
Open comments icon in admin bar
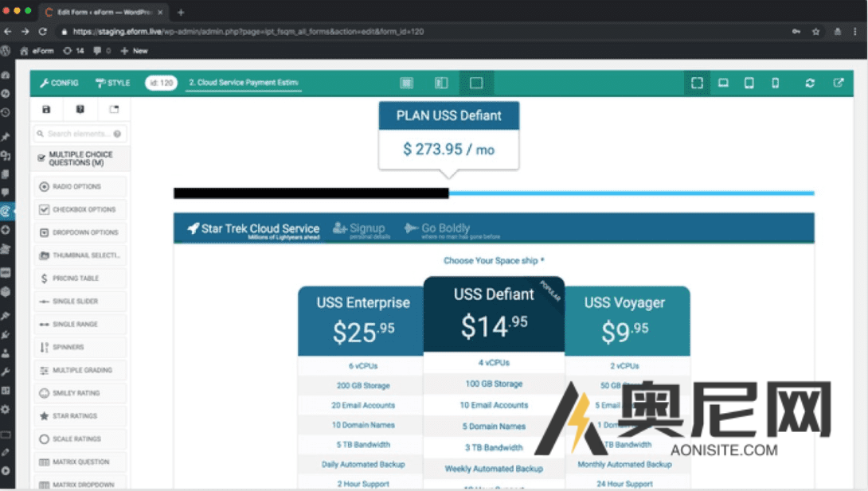tap(102, 51)
